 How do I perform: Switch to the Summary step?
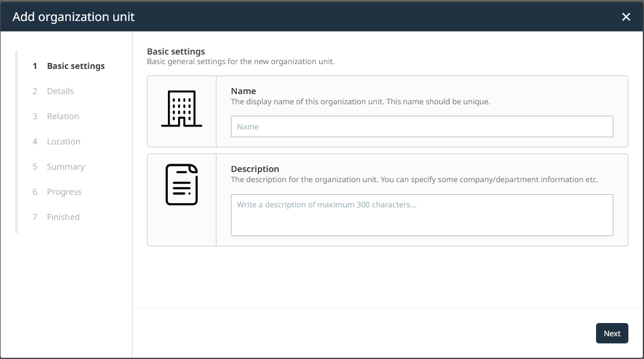click(x=66, y=167)
